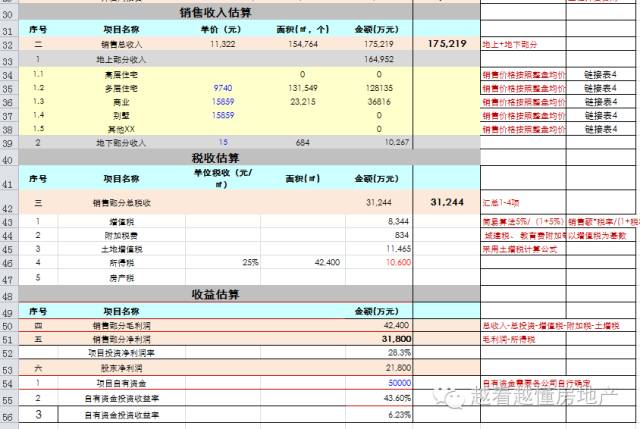
Task: Select the 商业 cell
Action: (121, 102)
